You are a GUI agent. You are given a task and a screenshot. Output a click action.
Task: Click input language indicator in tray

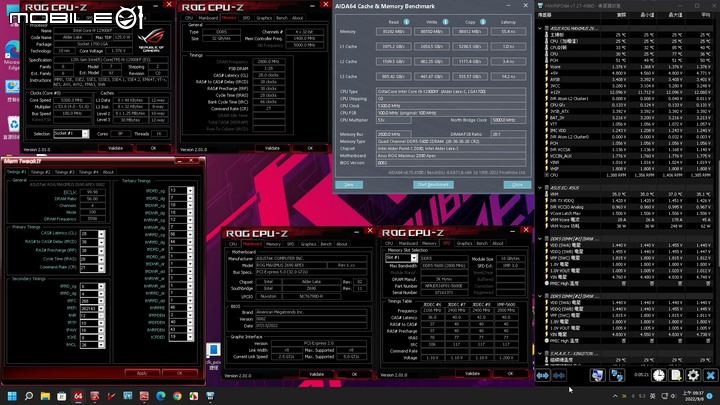coord(652,396)
